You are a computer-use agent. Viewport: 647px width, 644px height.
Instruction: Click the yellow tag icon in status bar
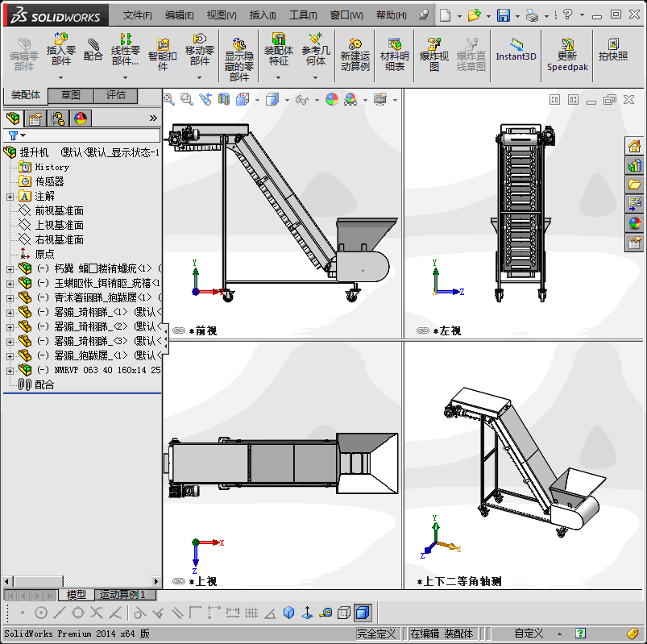tap(632, 634)
